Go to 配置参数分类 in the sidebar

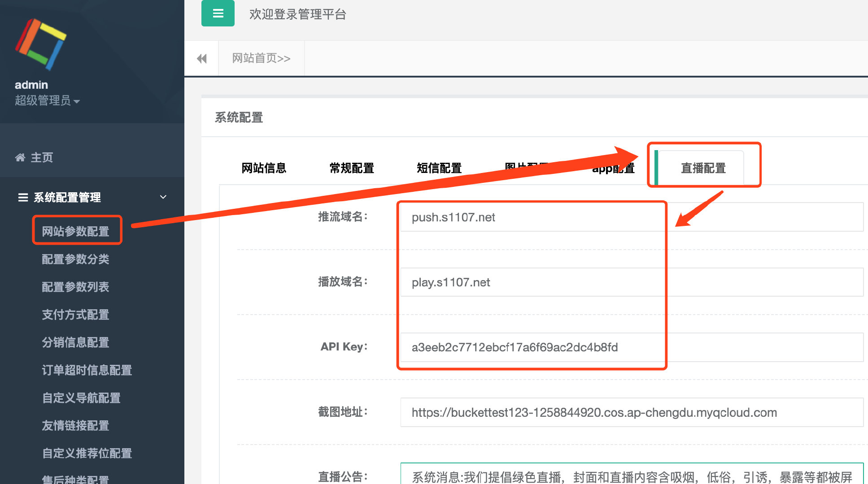pos(75,259)
